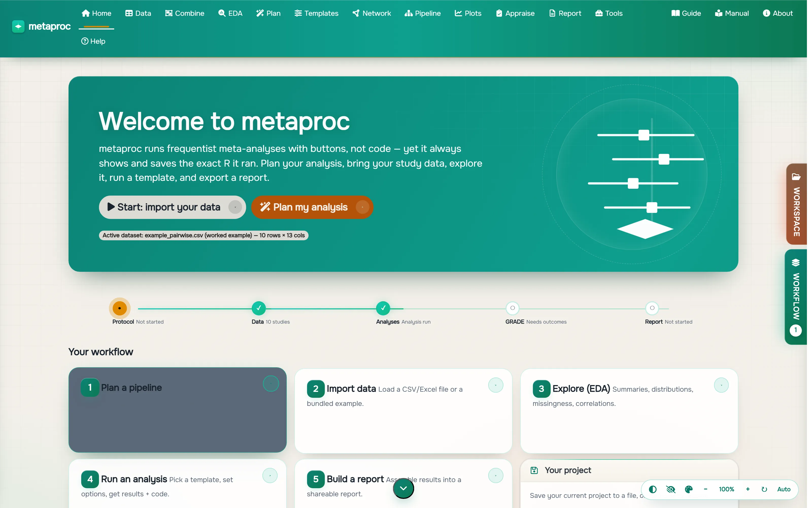
Task: Reset zoom with the circular arrow
Action: click(x=764, y=489)
